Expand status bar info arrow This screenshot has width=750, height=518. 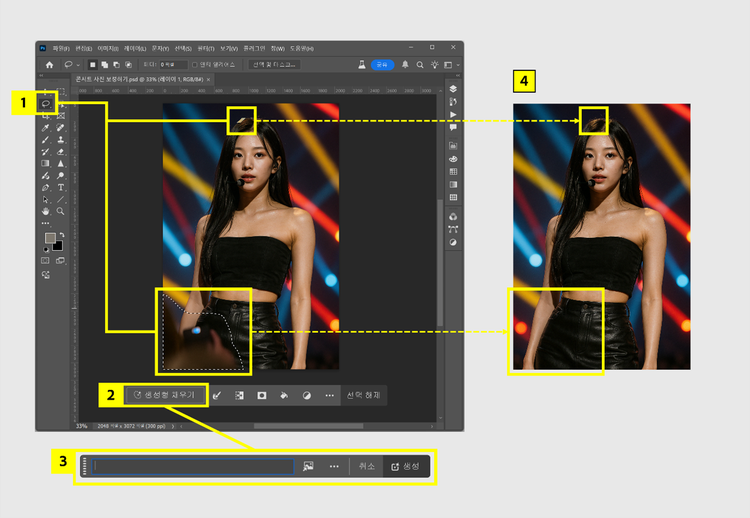tap(173, 426)
